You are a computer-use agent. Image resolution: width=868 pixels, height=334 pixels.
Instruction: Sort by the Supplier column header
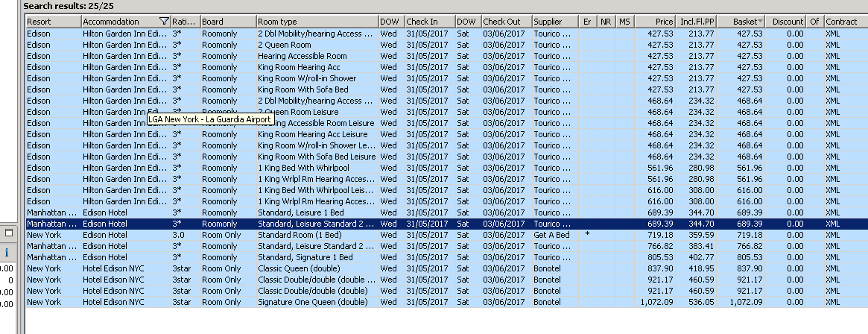(x=555, y=22)
